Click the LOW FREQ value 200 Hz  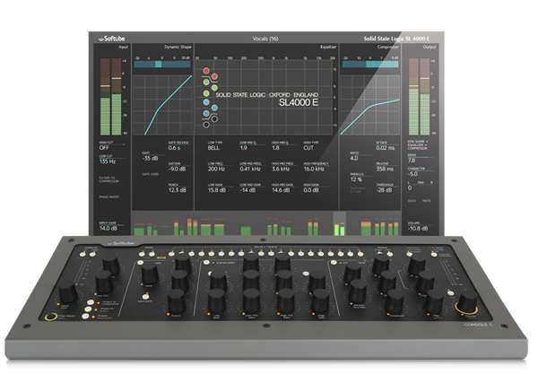[216, 169]
